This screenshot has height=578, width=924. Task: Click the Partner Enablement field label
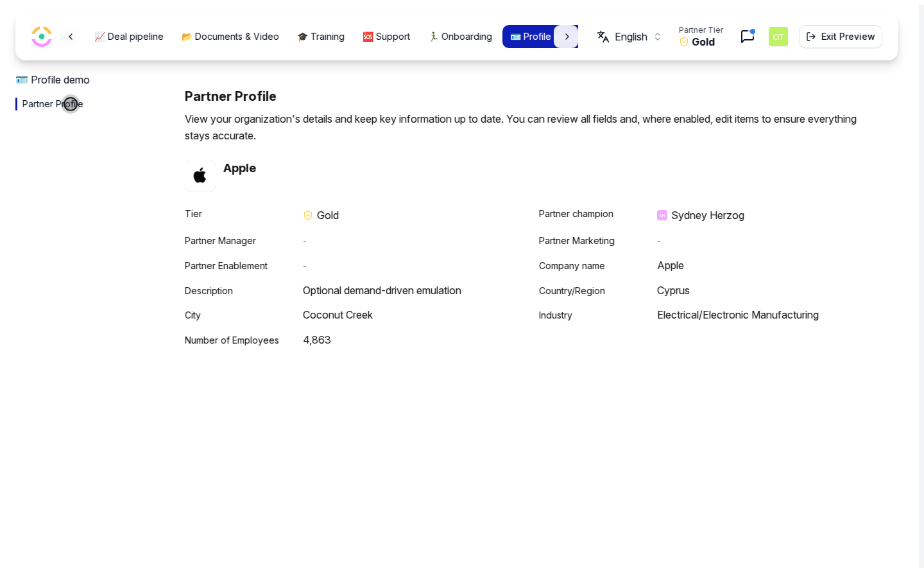coord(226,266)
